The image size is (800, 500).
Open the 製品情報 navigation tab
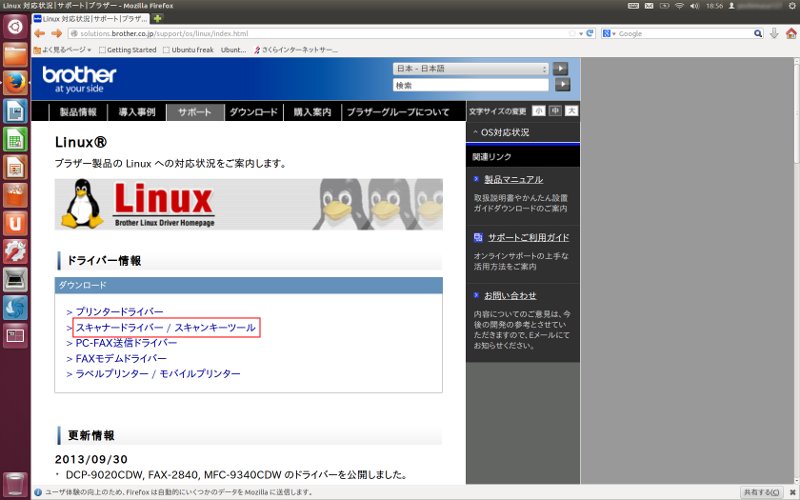[x=78, y=112]
